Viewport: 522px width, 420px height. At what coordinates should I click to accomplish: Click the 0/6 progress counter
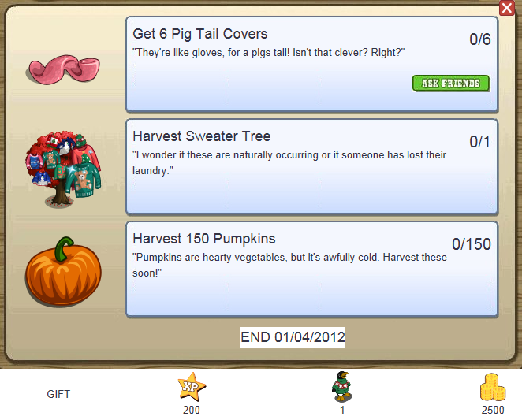[x=479, y=39]
